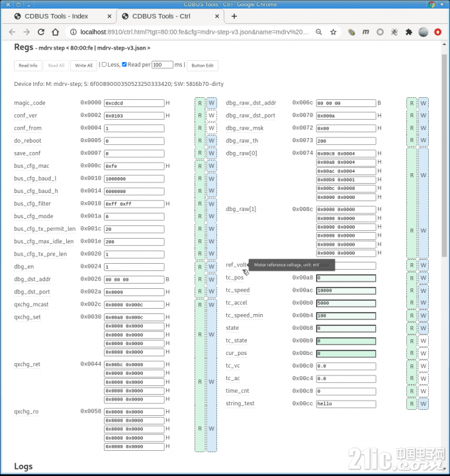Edit the bus_cfg_baud_h value field

134,191
